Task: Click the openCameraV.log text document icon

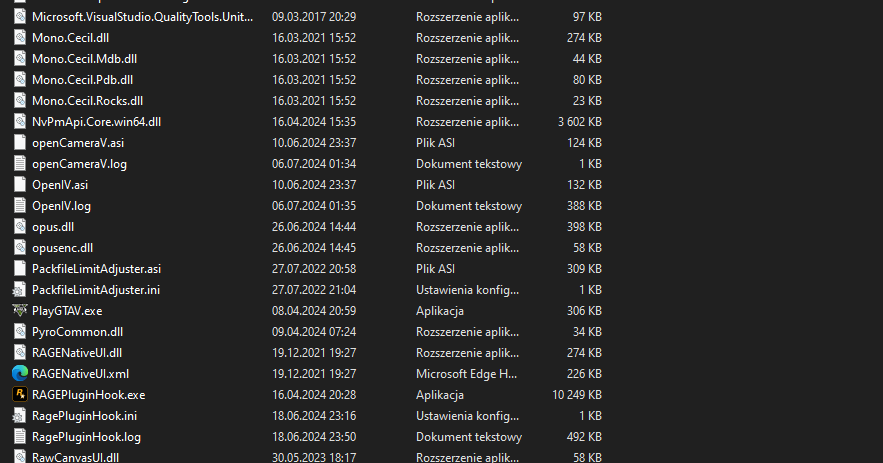Action: [x=19, y=163]
